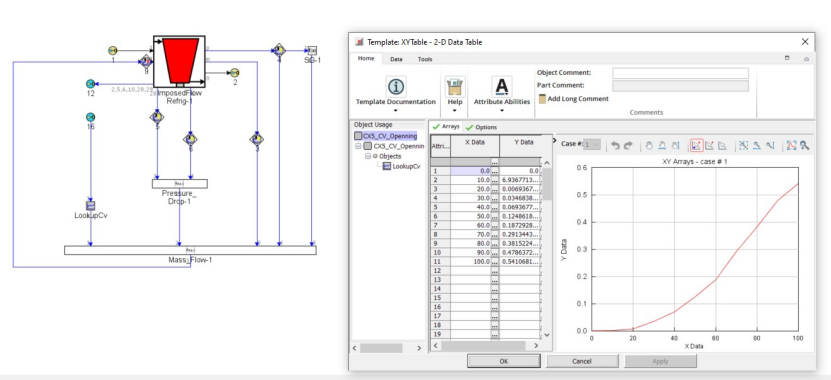Open Attribute Abilities letter icon
Screen dimensions: 831x380
point(501,86)
